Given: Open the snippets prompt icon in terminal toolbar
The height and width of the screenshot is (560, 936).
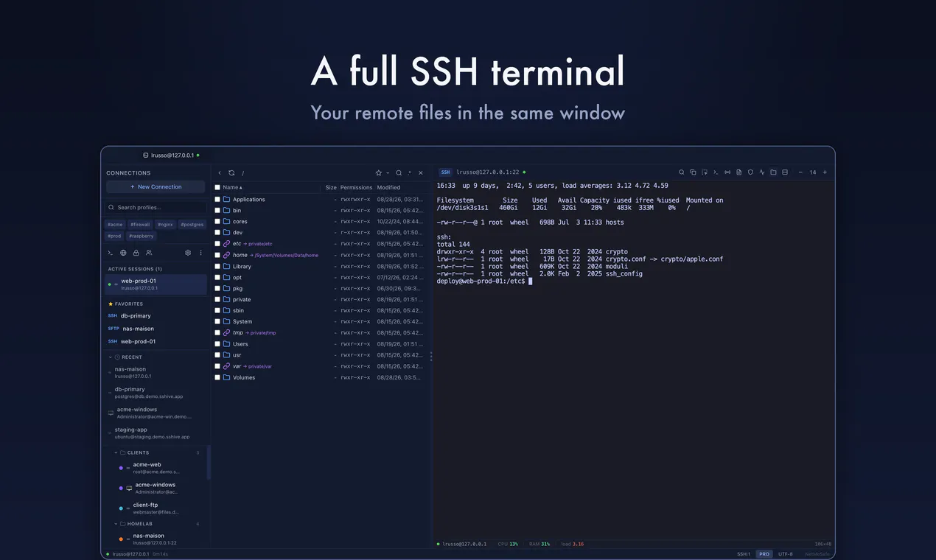Looking at the screenshot, I should coord(716,172).
